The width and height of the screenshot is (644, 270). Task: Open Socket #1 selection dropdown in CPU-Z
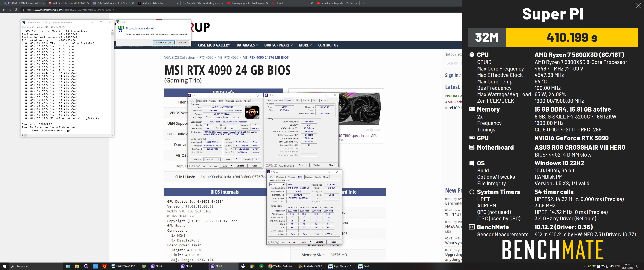tap(219, 160)
